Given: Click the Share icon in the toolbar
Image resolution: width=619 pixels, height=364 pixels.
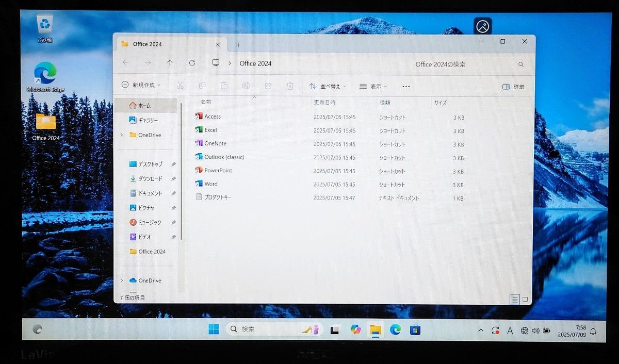Looking at the screenshot, I should (268, 86).
